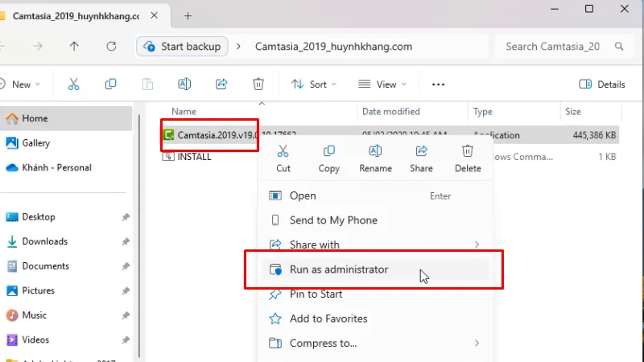Viewport: 644px width, 362px height.
Task: Open the Sort dropdown menu
Action: coord(314,84)
